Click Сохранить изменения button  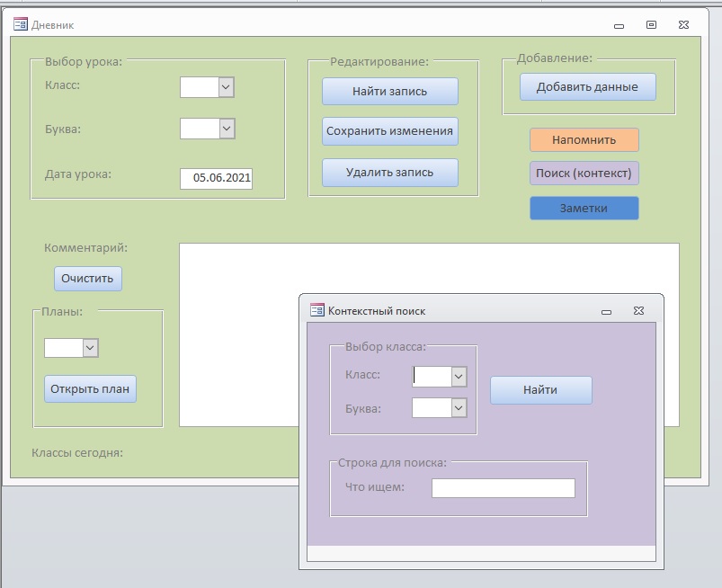pyautogui.click(x=390, y=131)
